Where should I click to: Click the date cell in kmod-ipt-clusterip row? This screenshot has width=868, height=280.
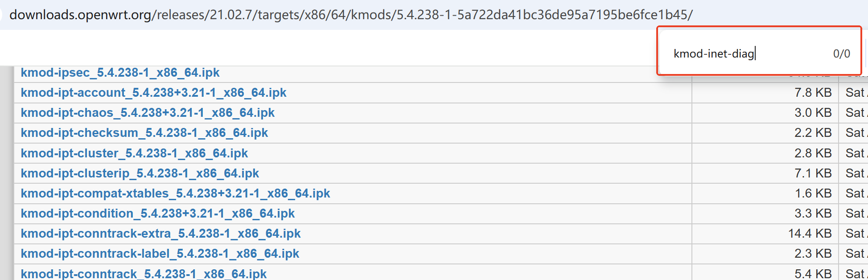(x=854, y=173)
